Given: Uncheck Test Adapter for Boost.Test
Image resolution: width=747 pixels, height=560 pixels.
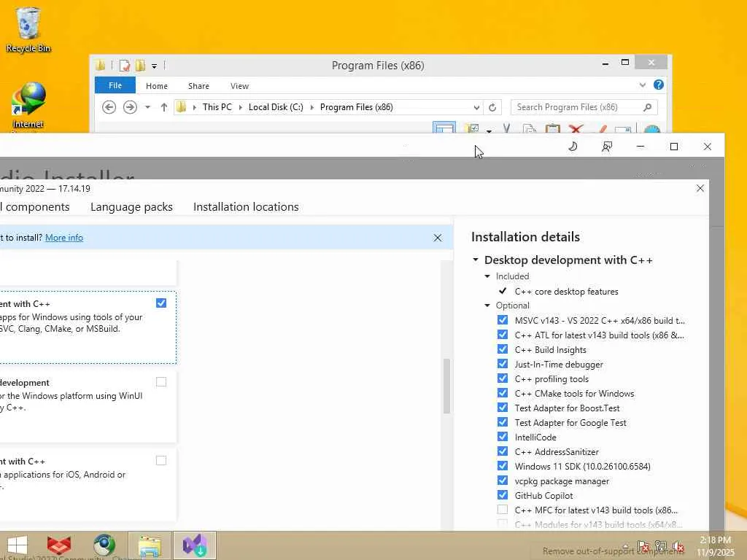Looking at the screenshot, I should 502,408.
